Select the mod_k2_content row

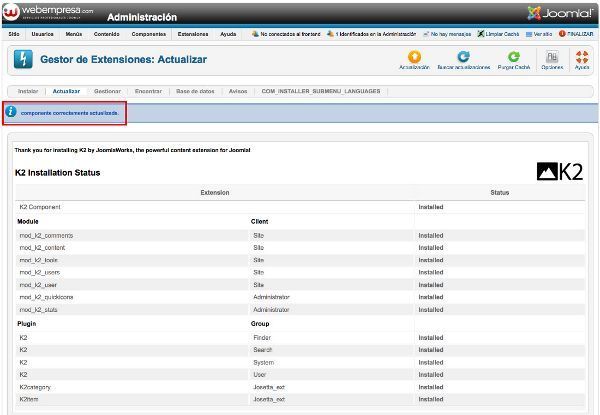300,248
